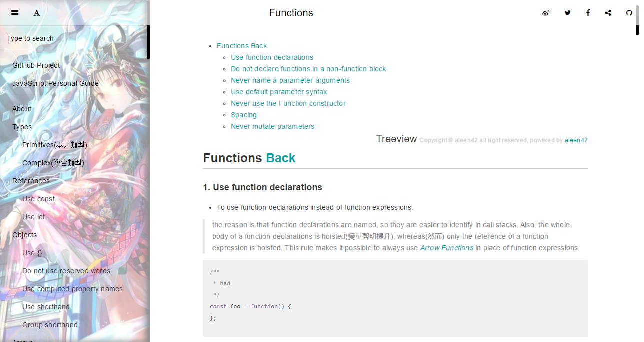The width and height of the screenshot is (644, 342).
Task: Open the About page from the sidebar
Action: 21,109
